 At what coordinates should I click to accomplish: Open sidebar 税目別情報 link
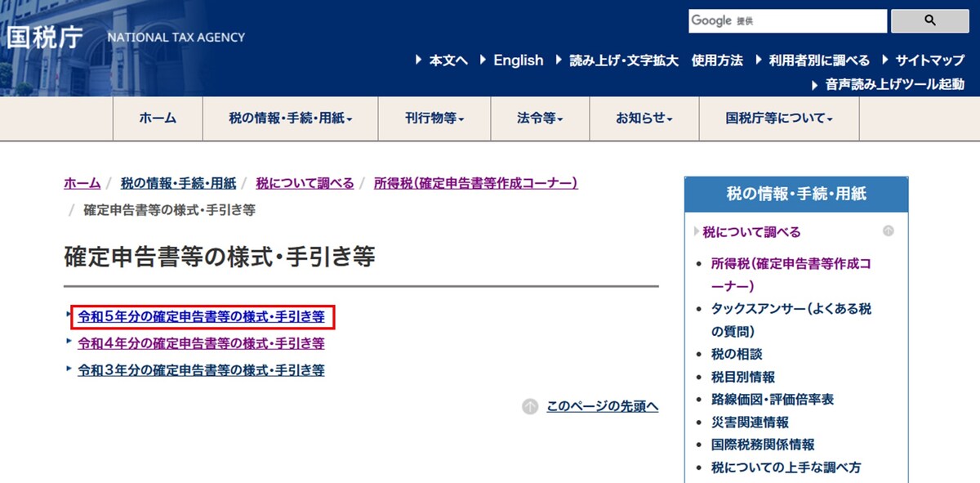(x=743, y=378)
